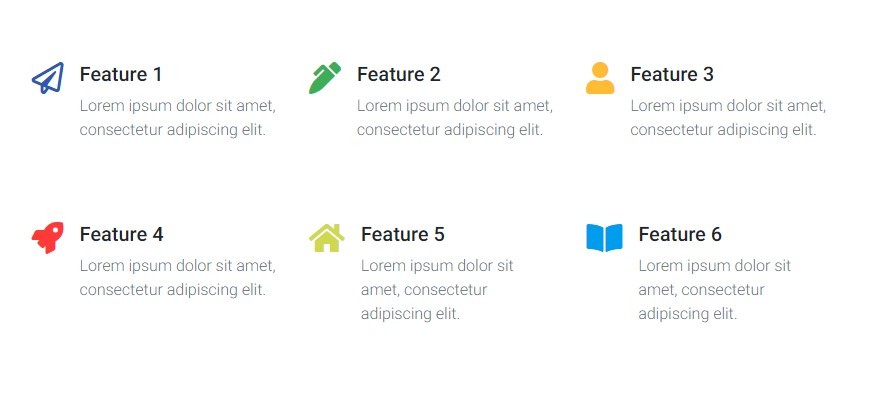Click the olive green house icon
Image resolution: width=875 pixels, height=406 pixels.
click(326, 238)
